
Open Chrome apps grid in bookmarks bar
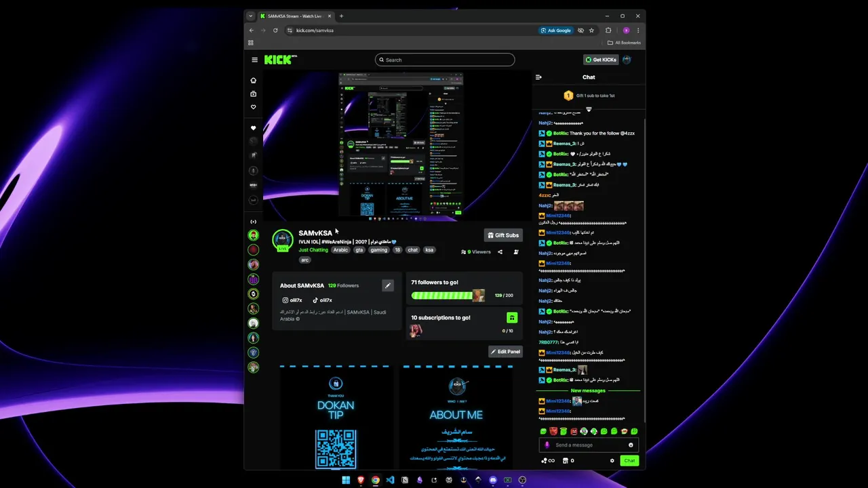(250, 43)
